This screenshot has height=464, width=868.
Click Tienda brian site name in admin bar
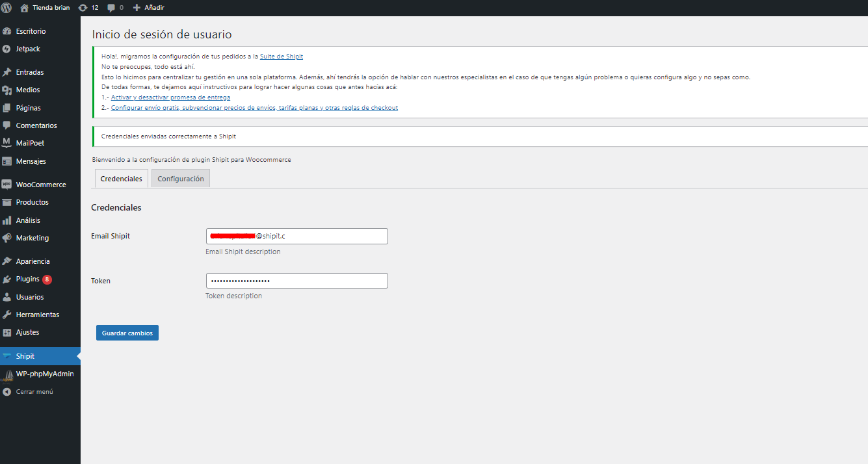(51, 8)
